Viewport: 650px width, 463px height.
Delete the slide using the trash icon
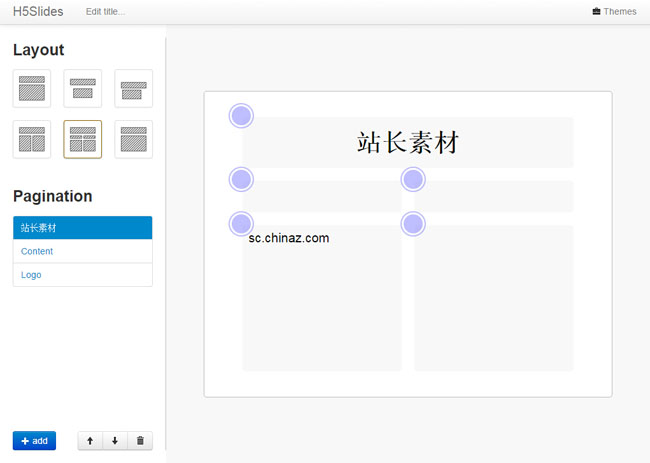pos(140,441)
